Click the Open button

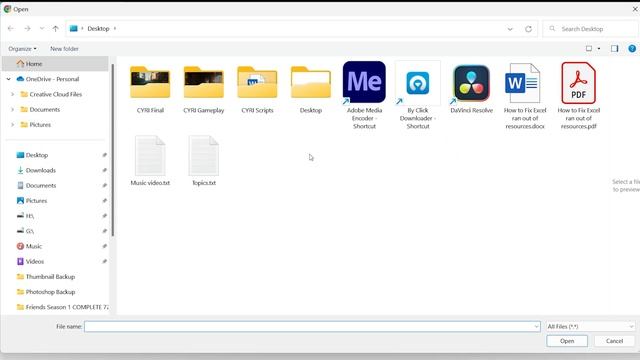567,341
